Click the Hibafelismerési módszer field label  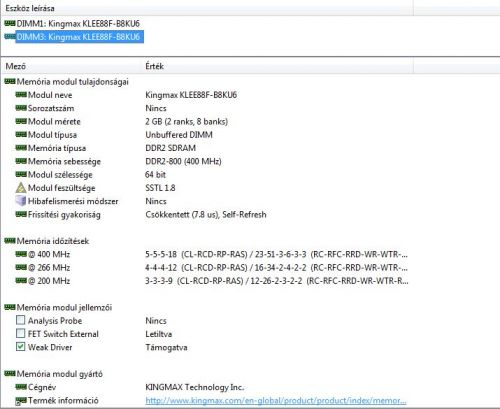(x=73, y=201)
